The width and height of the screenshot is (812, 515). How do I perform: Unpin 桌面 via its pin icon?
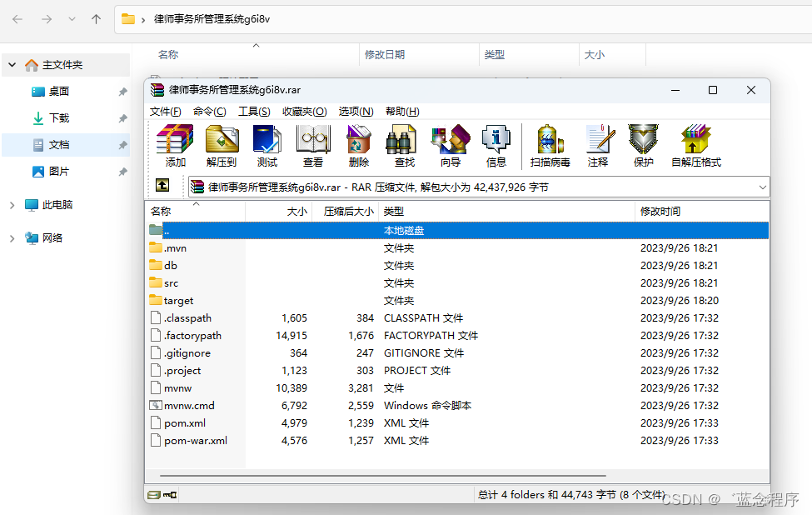click(x=122, y=92)
